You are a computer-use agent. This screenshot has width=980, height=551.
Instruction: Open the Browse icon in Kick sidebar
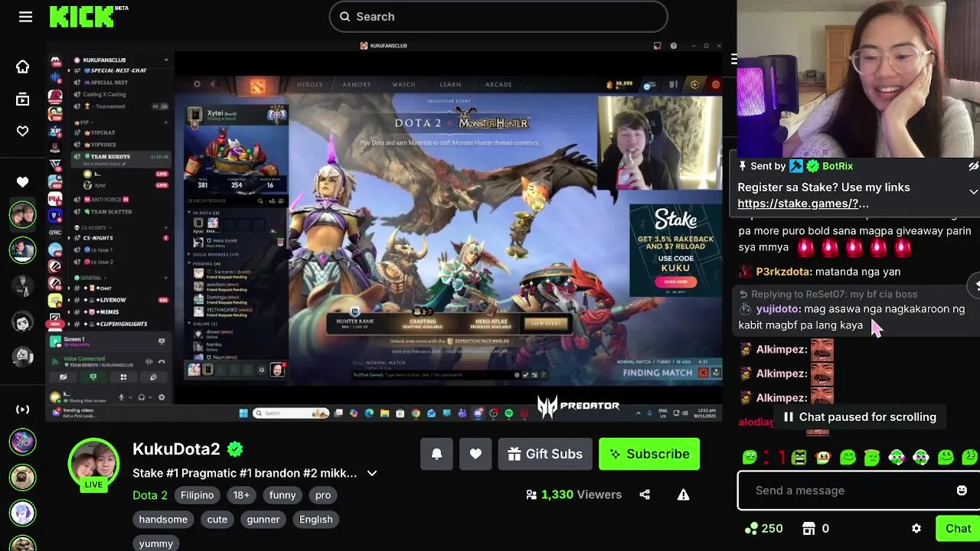click(22, 99)
